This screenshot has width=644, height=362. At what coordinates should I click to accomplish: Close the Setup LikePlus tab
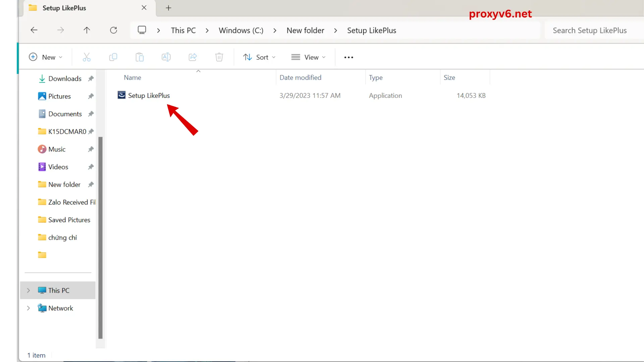(144, 8)
